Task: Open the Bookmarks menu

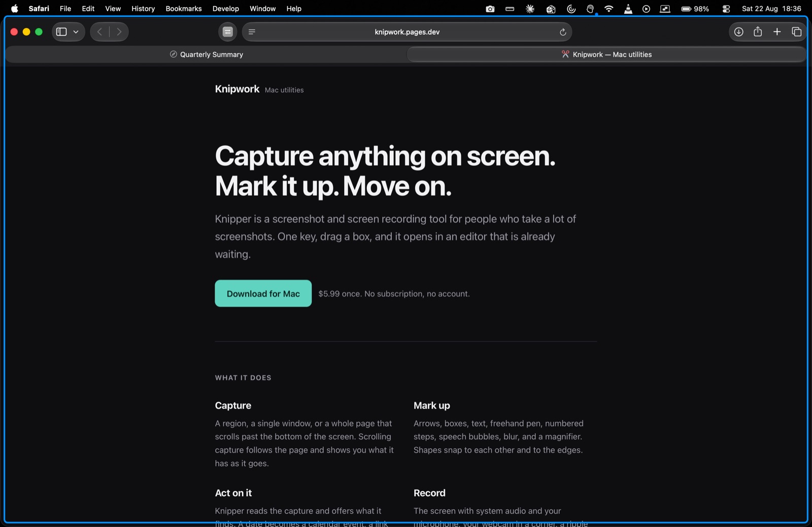Action: tap(184, 9)
